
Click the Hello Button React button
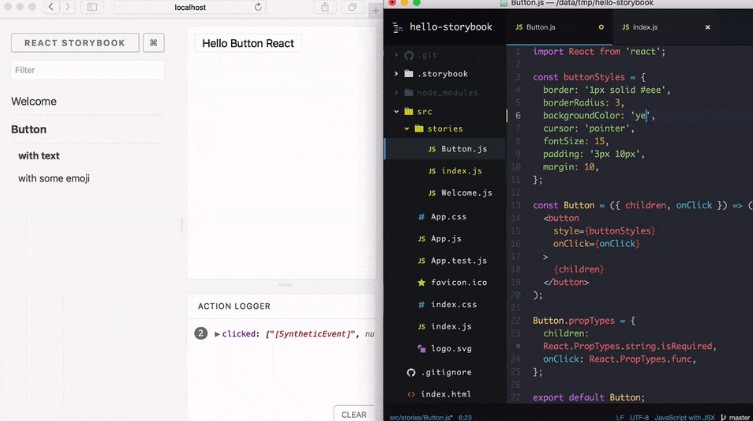(248, 44)
